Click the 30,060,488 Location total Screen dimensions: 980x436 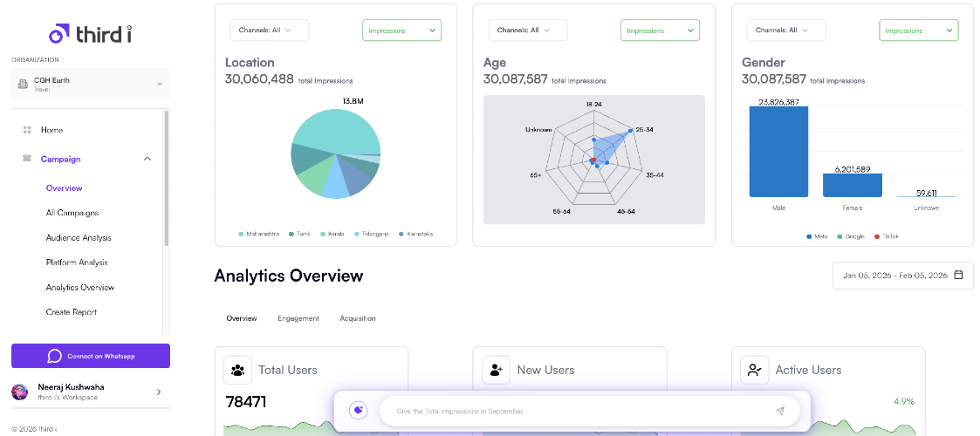pyautogui.click(x=259, y=78)
